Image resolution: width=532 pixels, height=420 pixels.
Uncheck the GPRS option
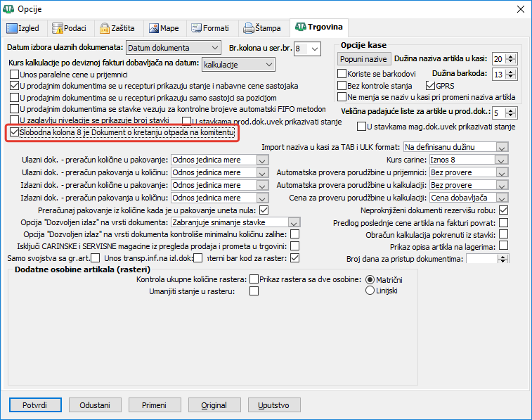pyautogui.click(x=430, y=85)
